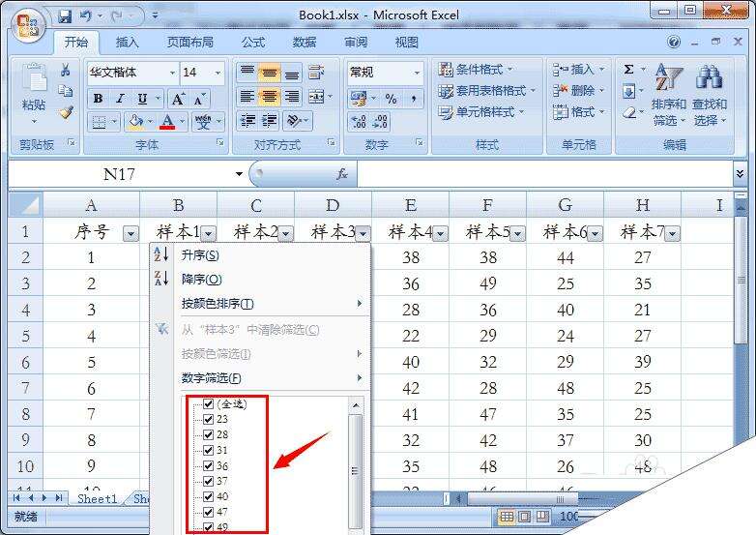Decrease indent of cell
Screen dimensions: 756x535
pyautogui.click(x=247, y=121)
